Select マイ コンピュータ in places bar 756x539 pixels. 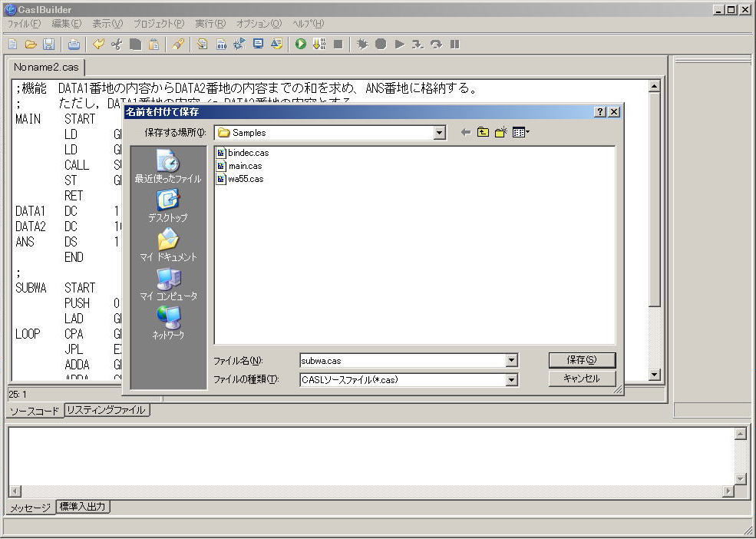coord(167,284)
